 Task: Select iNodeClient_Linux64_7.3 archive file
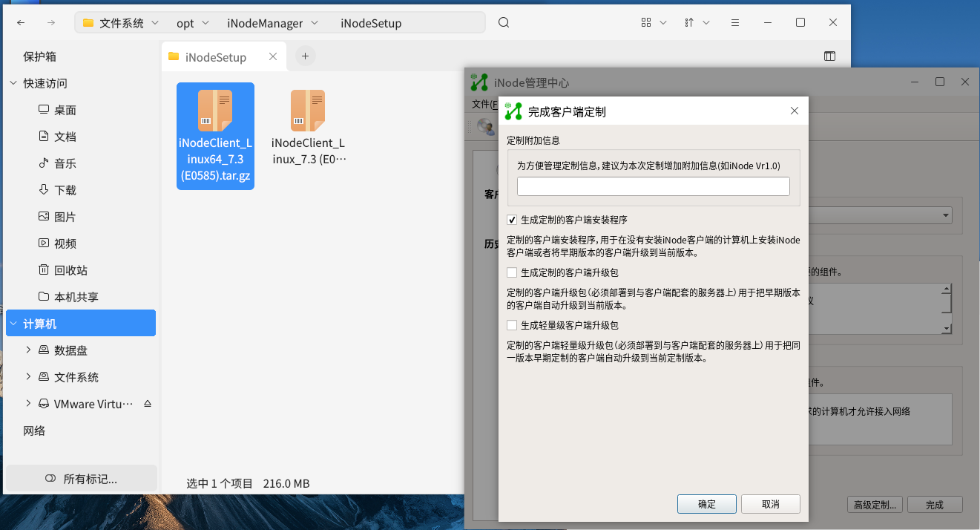215,136
